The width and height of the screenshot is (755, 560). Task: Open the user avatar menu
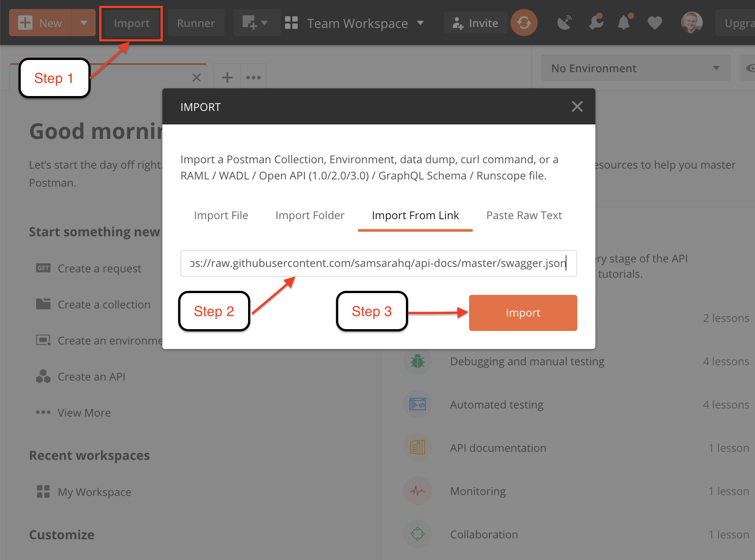(x=691, y=23)
